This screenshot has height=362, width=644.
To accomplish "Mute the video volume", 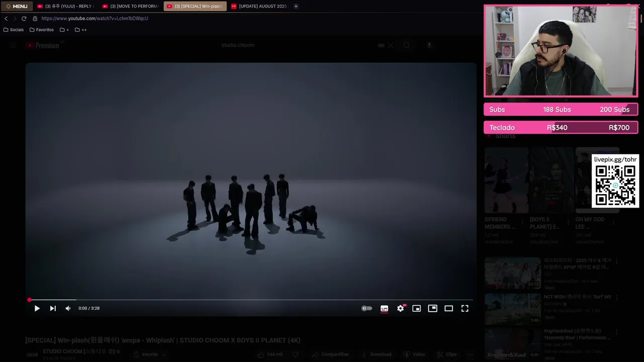I will tap(68, 308).
